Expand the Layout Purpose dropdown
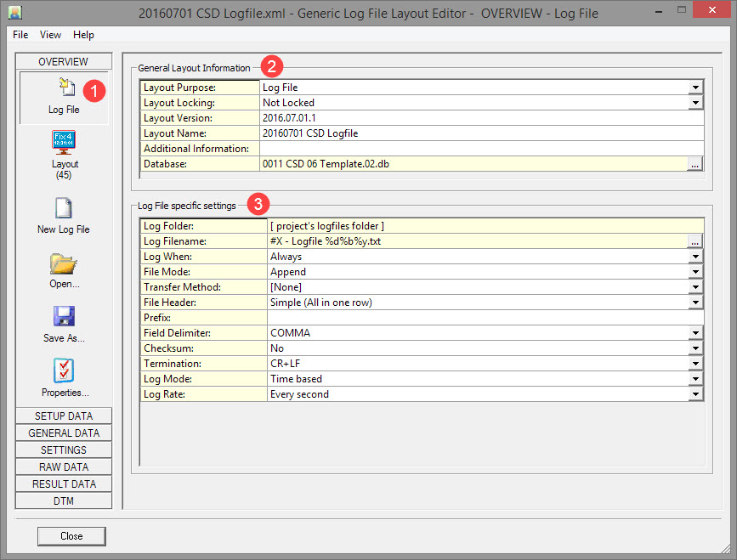Viewport: 737px width, 560px height. 695,88
